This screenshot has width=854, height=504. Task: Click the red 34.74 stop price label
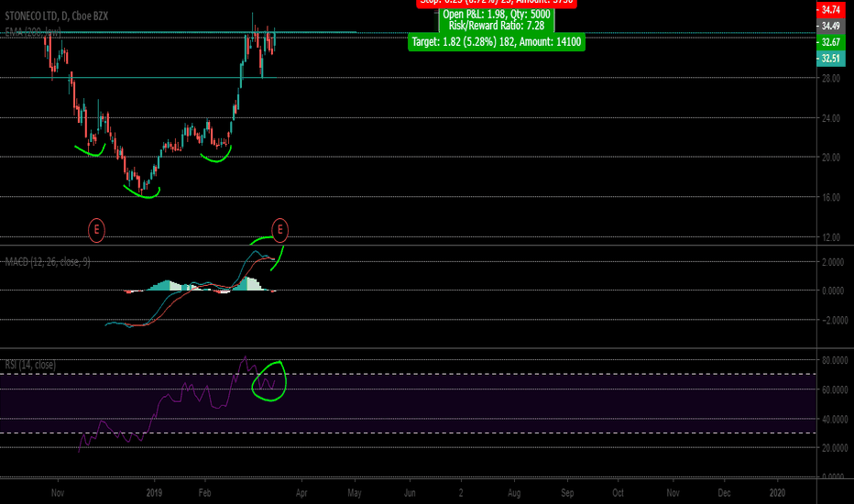coord(830,9)
